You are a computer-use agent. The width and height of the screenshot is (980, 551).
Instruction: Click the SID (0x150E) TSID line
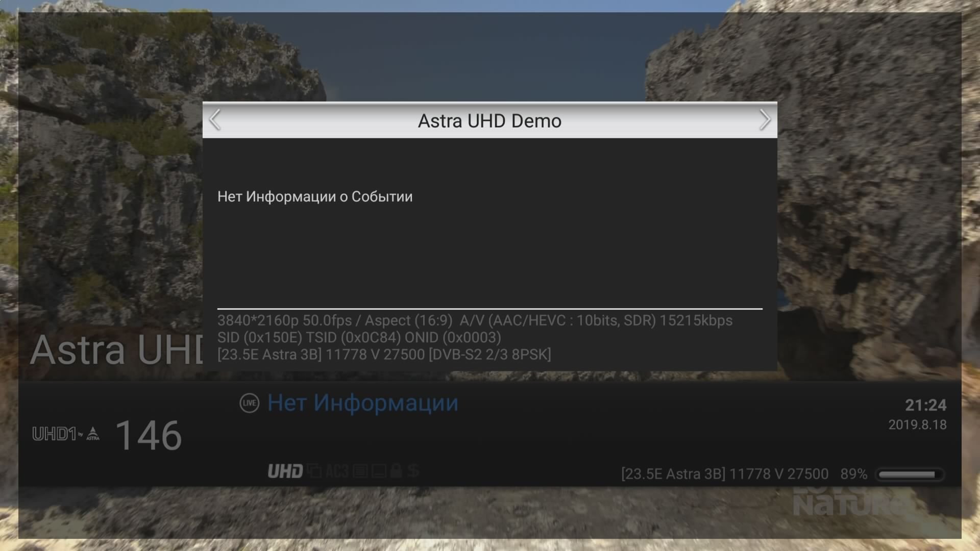(x=359, y=337)
